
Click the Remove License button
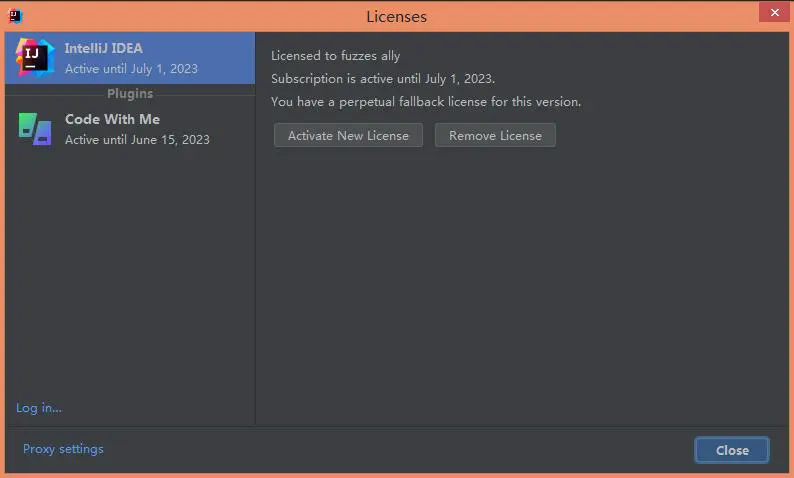[495, 135]
